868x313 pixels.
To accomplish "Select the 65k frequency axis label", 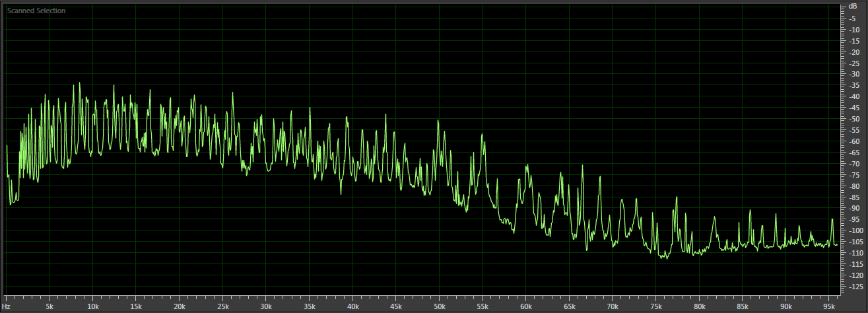I will click(570, 307).
